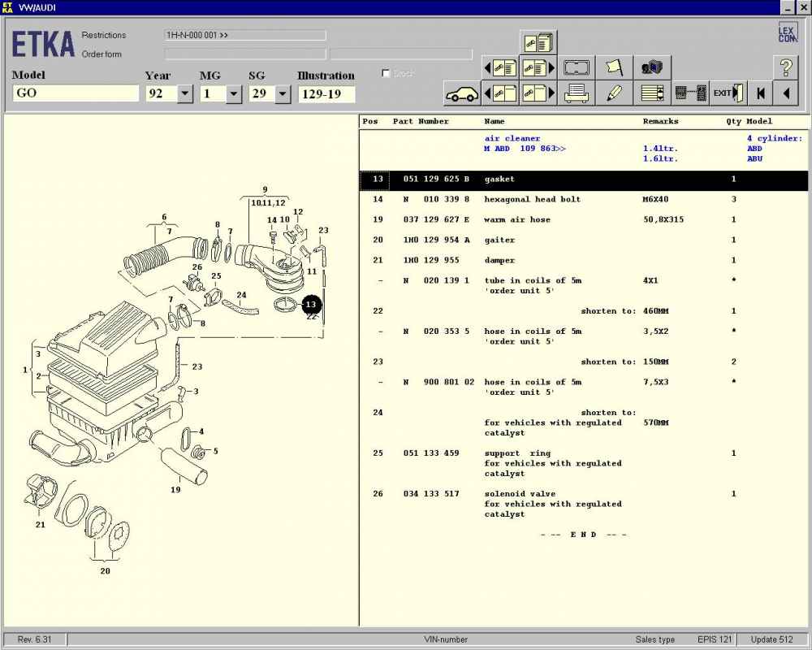The width and height of the screenshot is (812, 650).
Task: Print using the printer icon
Action: (577, 93)
